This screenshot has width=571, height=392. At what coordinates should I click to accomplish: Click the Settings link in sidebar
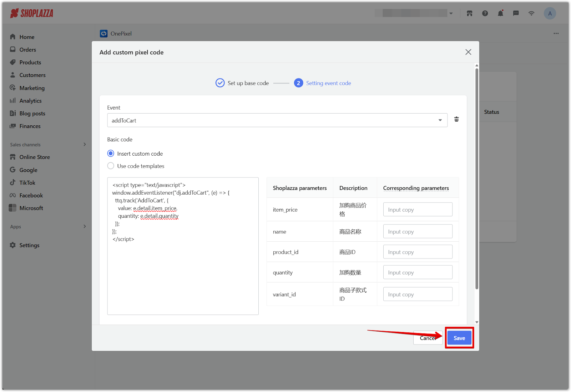pyautogui.click(x=29, y=245)
